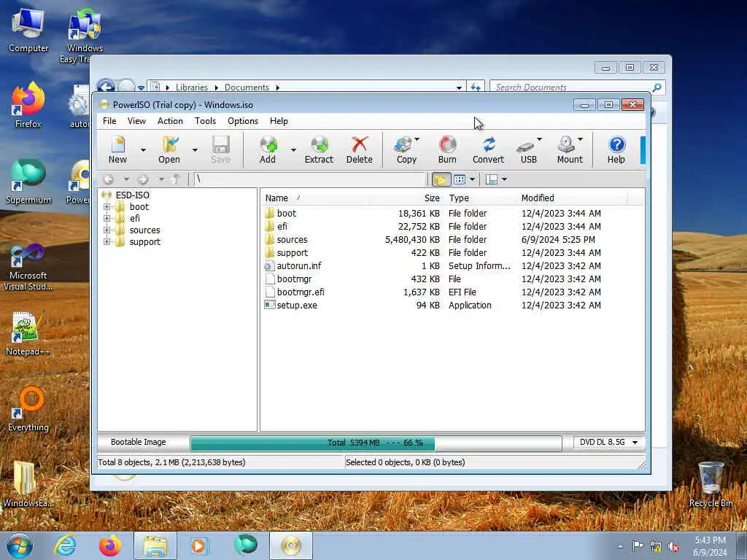Image resolution: width=747 pixels, height=560 pixels.
Task: Open dropdown arrow next to Open
Action: coord(195,150)
